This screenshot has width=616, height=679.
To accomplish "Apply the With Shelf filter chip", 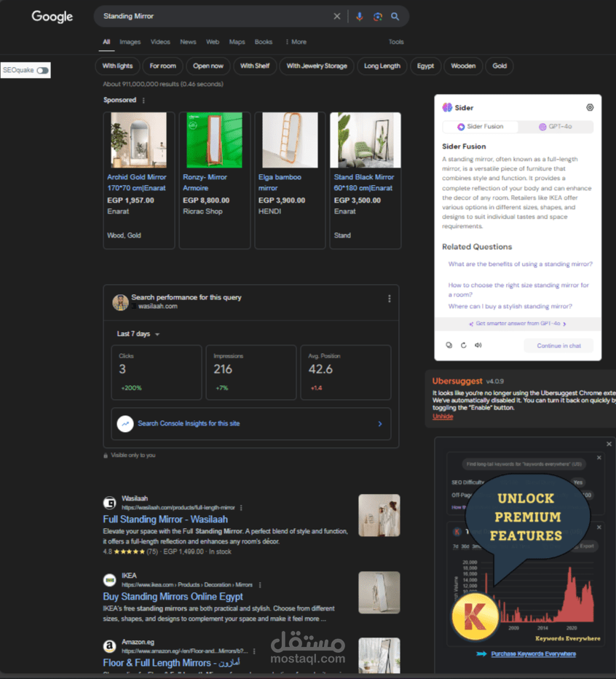I will [255, 66].
